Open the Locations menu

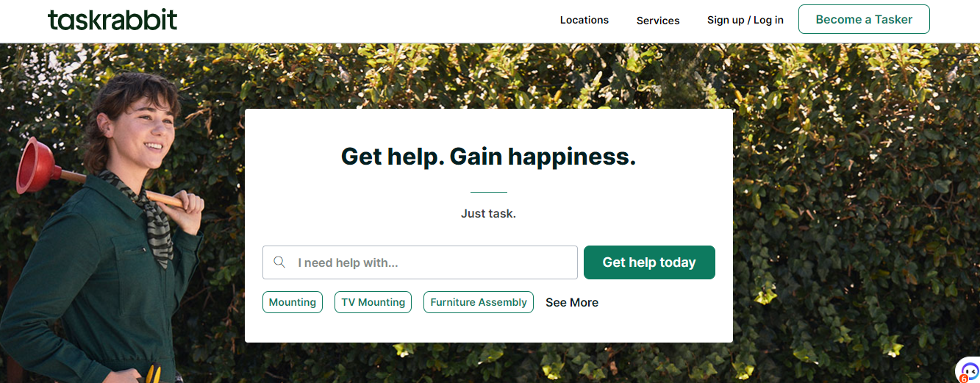pyautogui.click(x=584, y=20)
